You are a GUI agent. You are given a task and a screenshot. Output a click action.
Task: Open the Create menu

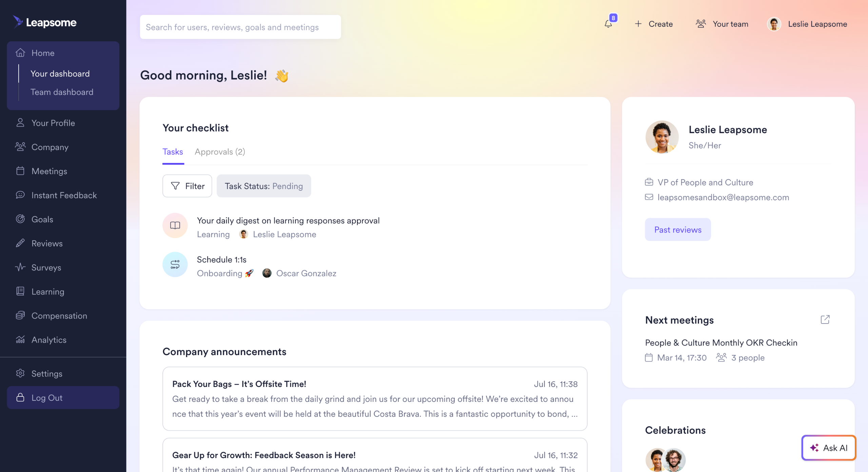click(654, 24)
